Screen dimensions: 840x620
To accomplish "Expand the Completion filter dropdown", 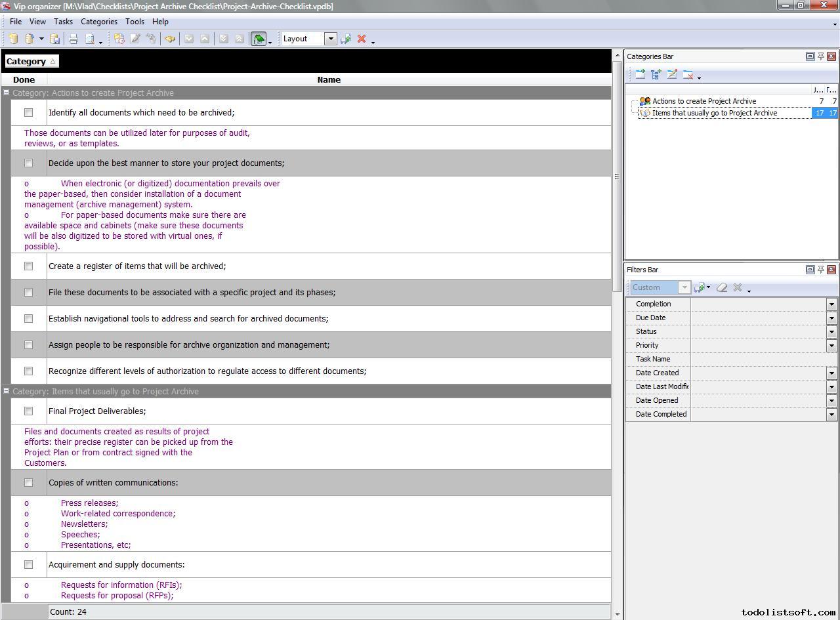I will 831,304.
